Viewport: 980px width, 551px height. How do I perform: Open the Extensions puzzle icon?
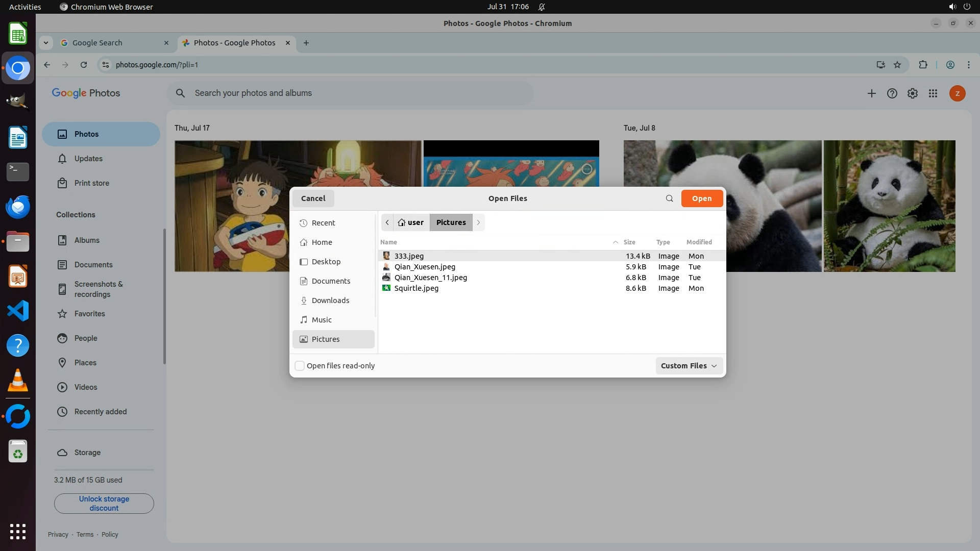tap(923, 65)
